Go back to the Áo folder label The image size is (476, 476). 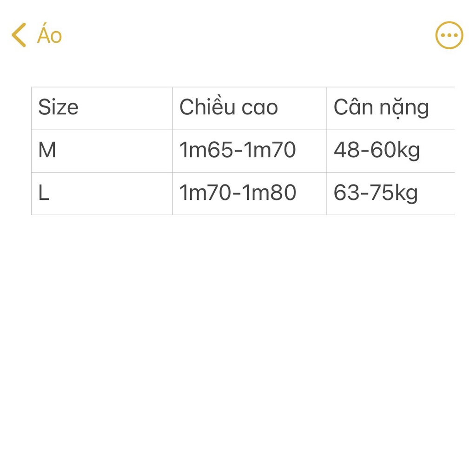coord(50,36)
